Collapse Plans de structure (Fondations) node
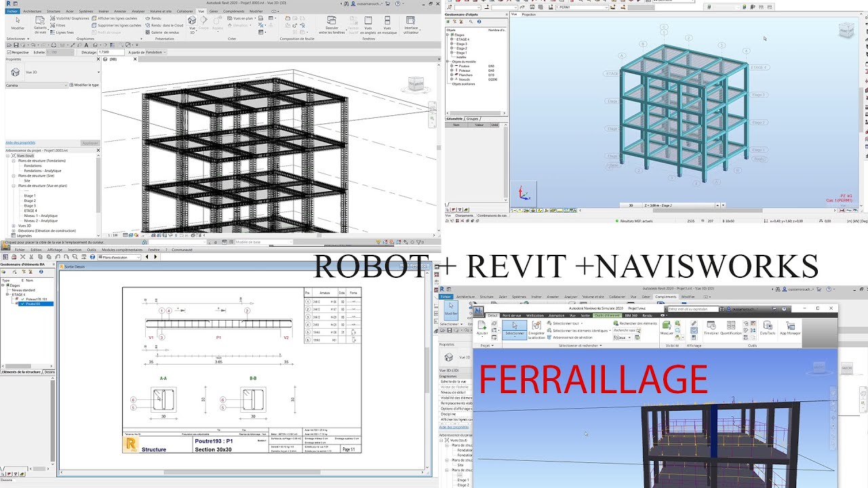868x488 pixels. coord(14,161)
